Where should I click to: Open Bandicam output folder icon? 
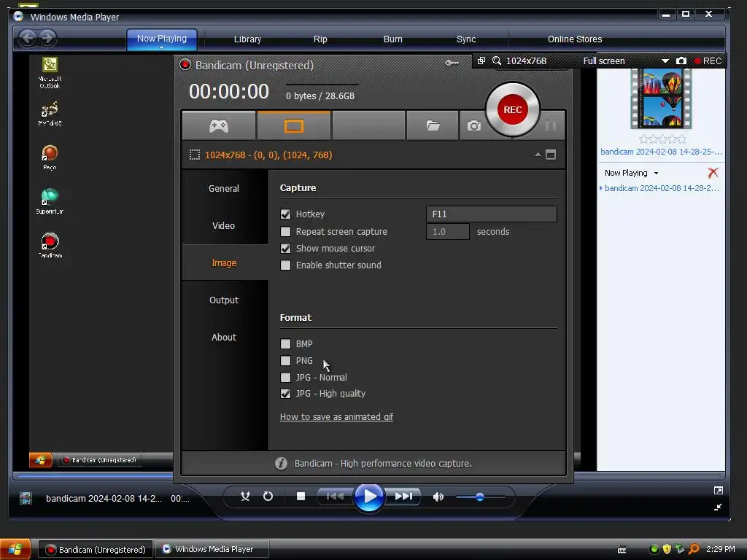[x=433, y=125]
